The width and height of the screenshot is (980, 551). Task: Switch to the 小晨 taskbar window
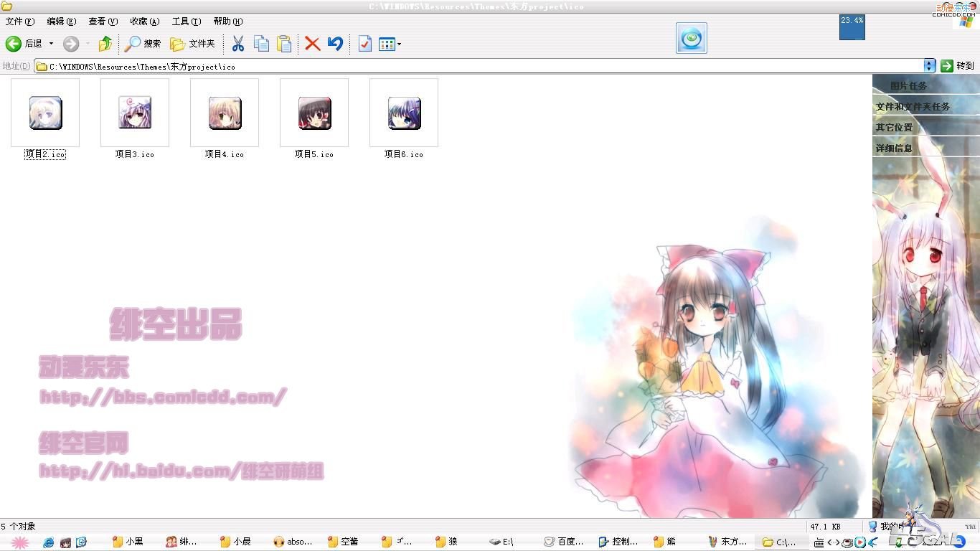click(242, 542)
